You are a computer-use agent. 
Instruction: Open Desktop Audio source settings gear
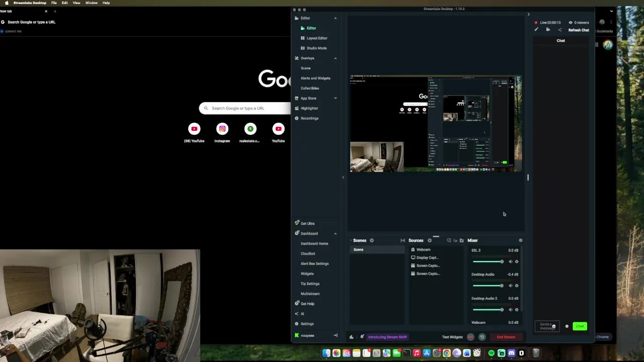pos(517,286)
